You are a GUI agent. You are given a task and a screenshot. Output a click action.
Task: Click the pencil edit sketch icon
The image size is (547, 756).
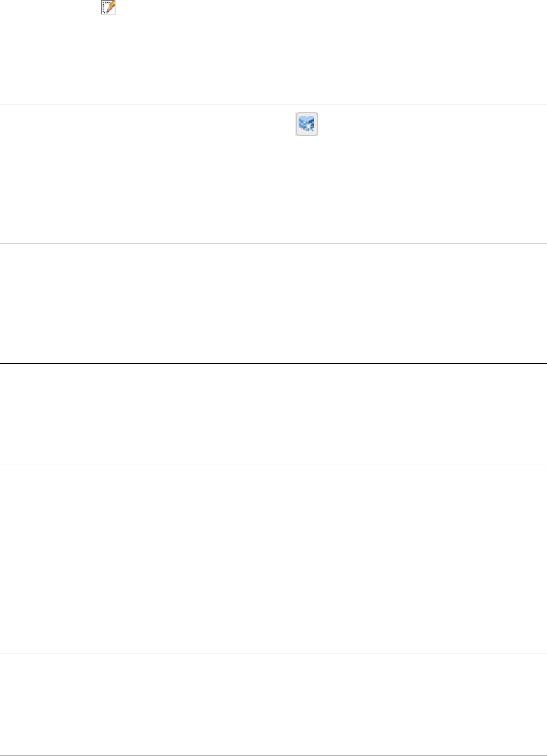pyautogui.click(x=109, y=8)
